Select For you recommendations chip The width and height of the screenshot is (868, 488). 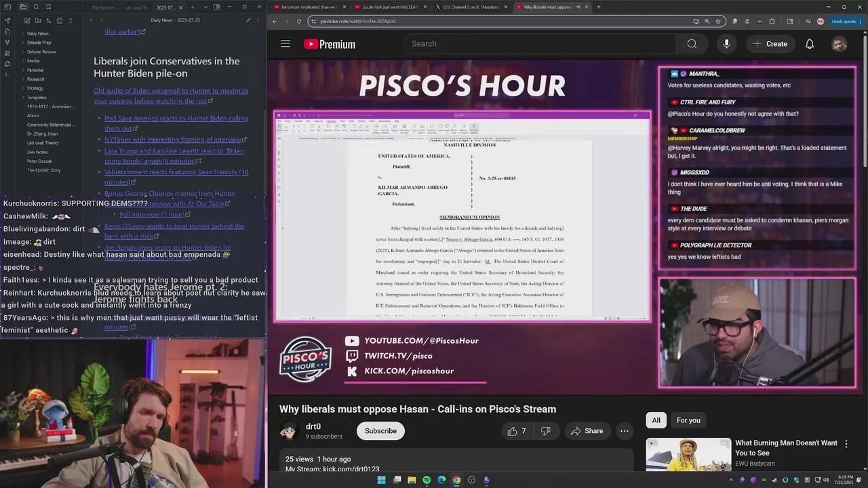[x=688, y=420]
